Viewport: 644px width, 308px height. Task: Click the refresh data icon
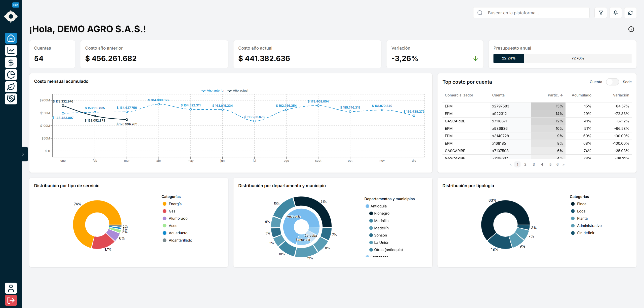[x=630, y=13]
